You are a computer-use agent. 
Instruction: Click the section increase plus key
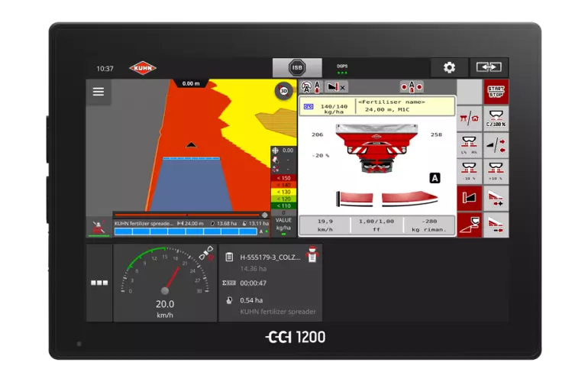496,198
